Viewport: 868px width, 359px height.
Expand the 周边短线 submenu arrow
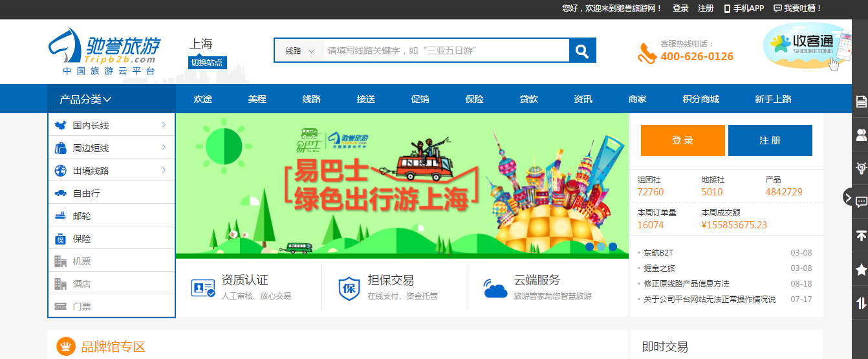tap(164, 147)
